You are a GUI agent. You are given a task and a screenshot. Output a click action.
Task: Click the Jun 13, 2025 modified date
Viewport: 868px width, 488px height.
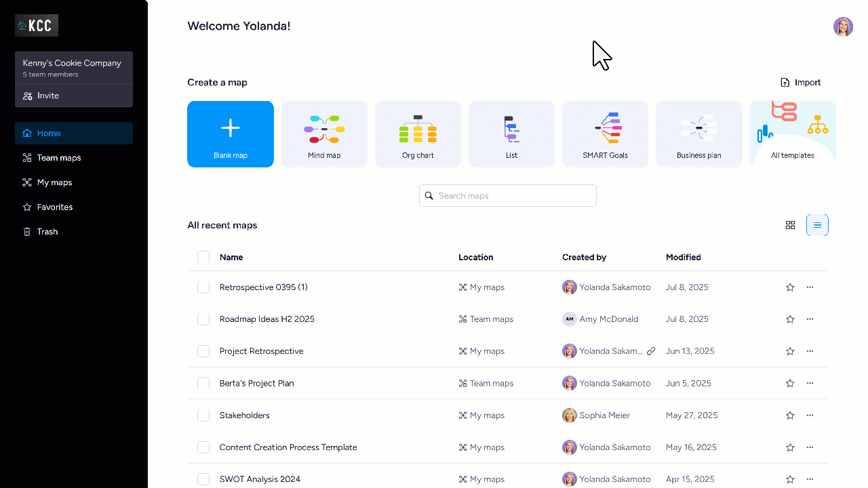coord(690,351)
